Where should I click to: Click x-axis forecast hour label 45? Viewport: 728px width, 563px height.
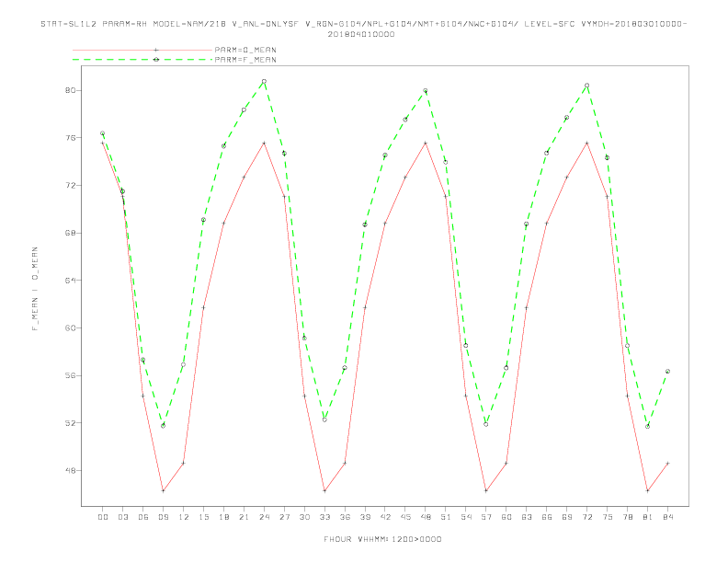click(x=405, y=517)
